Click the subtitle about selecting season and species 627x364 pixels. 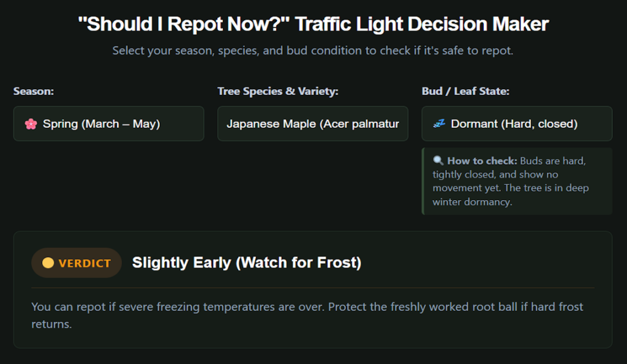click(313, 50)
